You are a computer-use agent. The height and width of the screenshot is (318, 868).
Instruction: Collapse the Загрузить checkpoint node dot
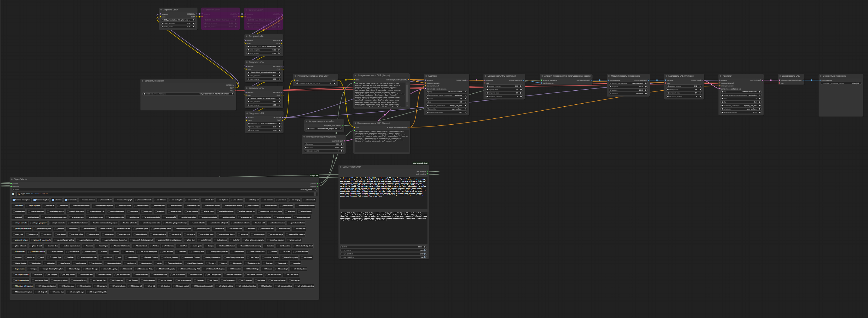pos(143,81)
